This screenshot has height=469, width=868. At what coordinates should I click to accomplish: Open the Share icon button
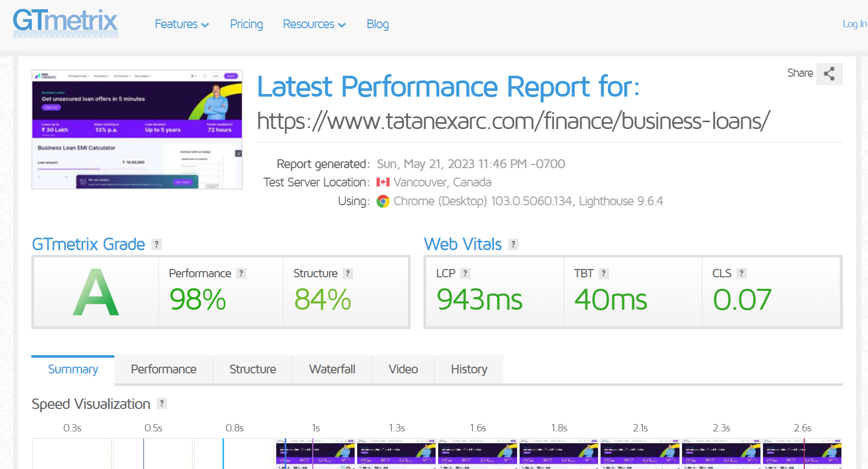pyautogui.click(x=829, y=74)
